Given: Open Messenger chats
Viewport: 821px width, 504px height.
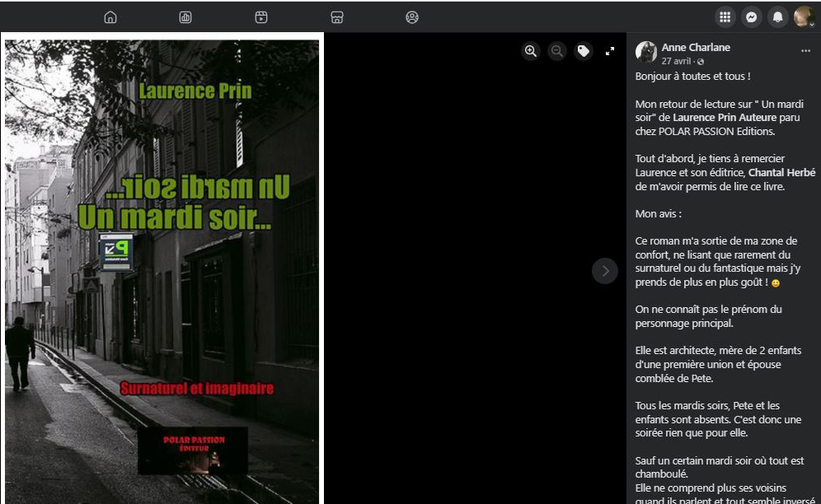Looking at the screenshot, I should click(x=751, y=17).
